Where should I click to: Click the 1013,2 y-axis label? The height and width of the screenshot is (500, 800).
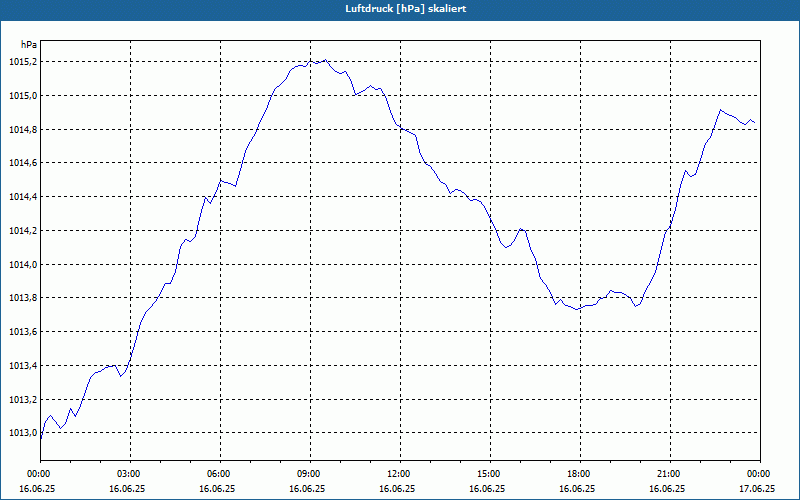pos(23,399)
